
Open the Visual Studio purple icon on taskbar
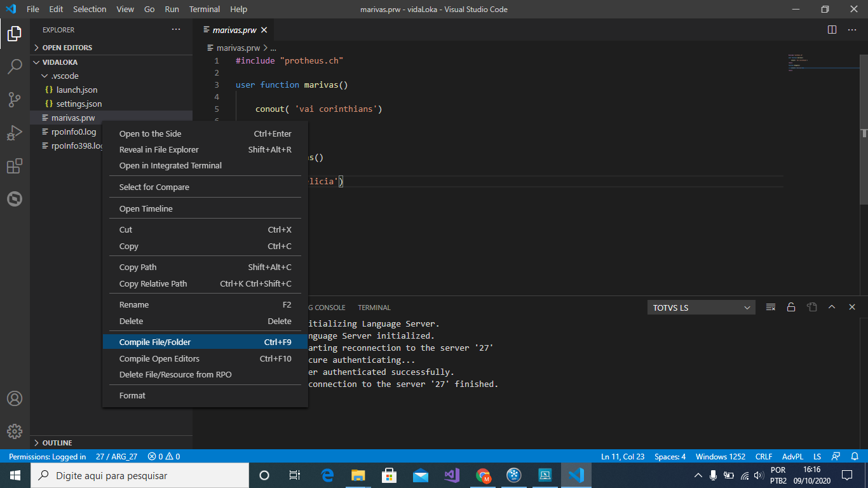[452, 475]
